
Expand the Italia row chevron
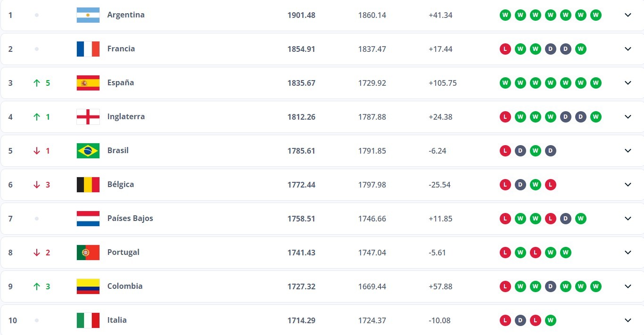click(x=627, y=320)
